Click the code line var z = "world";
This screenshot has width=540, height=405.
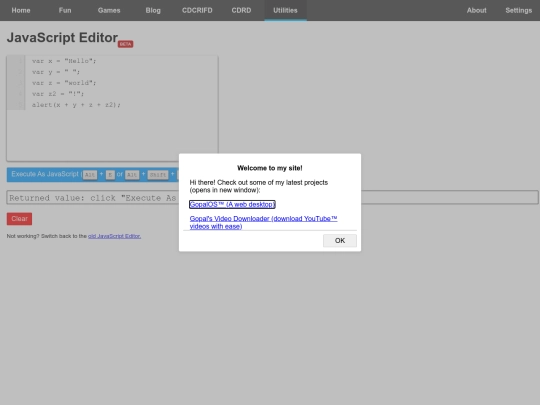(64, 83)
